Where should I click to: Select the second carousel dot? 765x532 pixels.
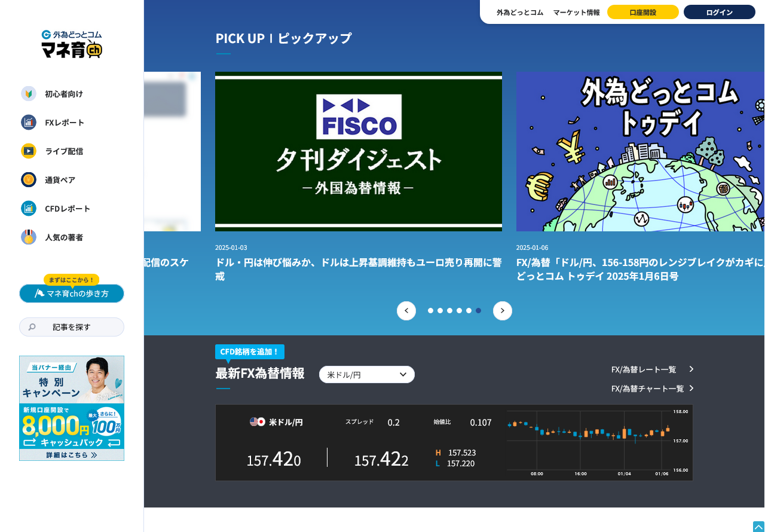440,311
